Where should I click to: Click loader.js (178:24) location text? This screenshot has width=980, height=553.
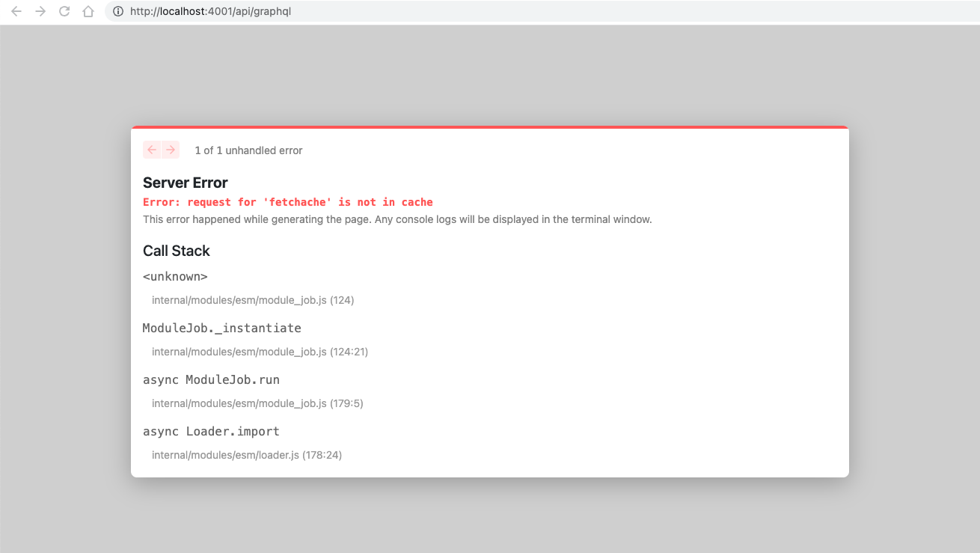247,455
